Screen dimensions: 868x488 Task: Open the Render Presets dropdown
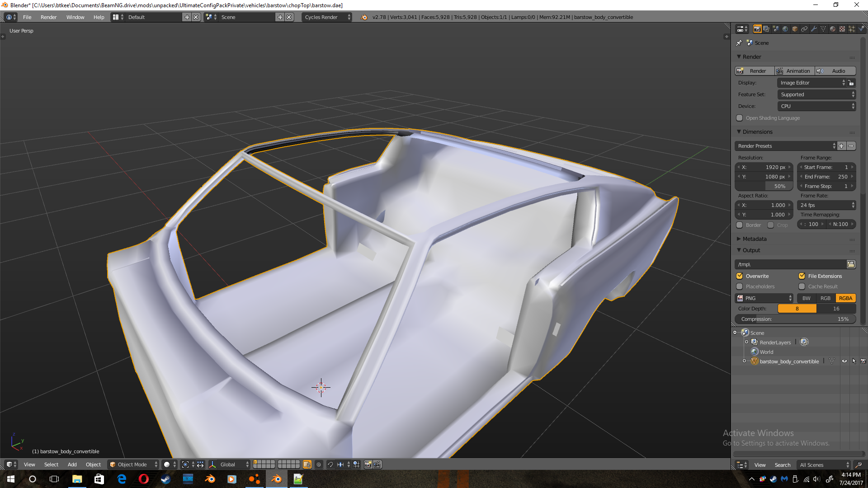[x=786, y=146]
